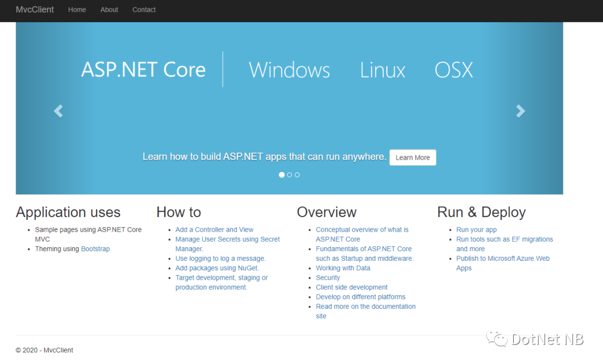
Task: Select the second carousel indicator dot
Action: point(290,175)
